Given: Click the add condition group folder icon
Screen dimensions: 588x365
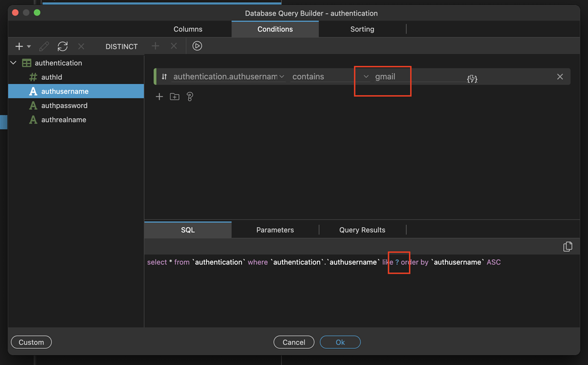Looking at the screenshot, I should click(174, 97).
